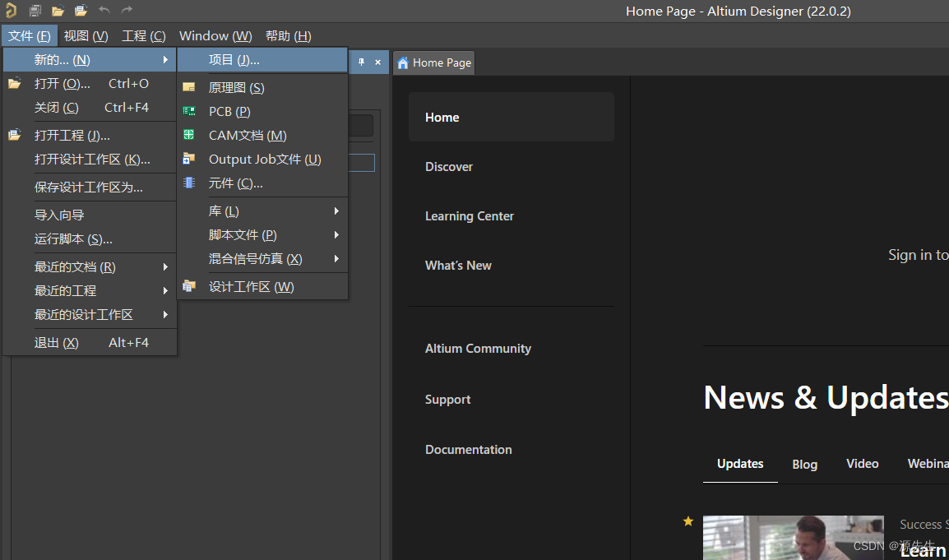Click the Undo arrow icon
The height and width of the screenshot is (560, 949).
pos(104,10)
